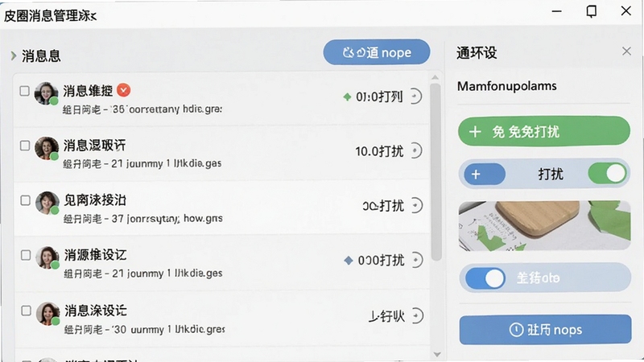Open avatar of 鬼离泳接出 contact

tap(47, 203)
